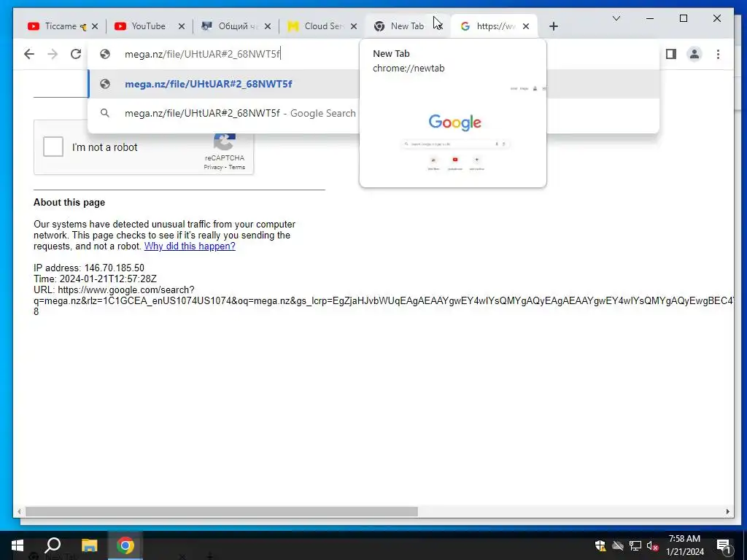Viewport: 747px width, 560px height.
Task: Select the Google Search suggestion for mega.nz
Action: (x=224, y=113)
